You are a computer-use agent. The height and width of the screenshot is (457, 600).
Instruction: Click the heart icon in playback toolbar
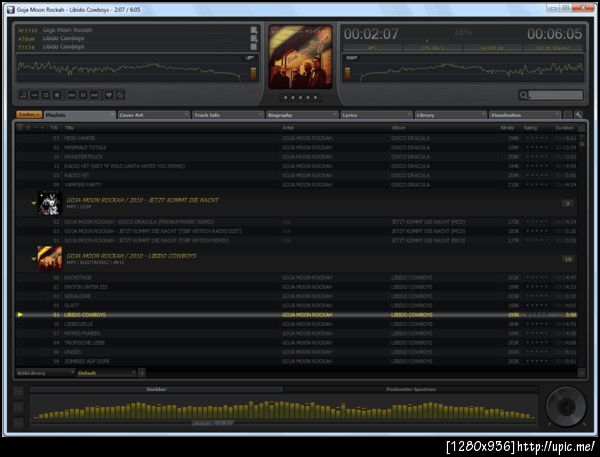(x=109, y=95)
